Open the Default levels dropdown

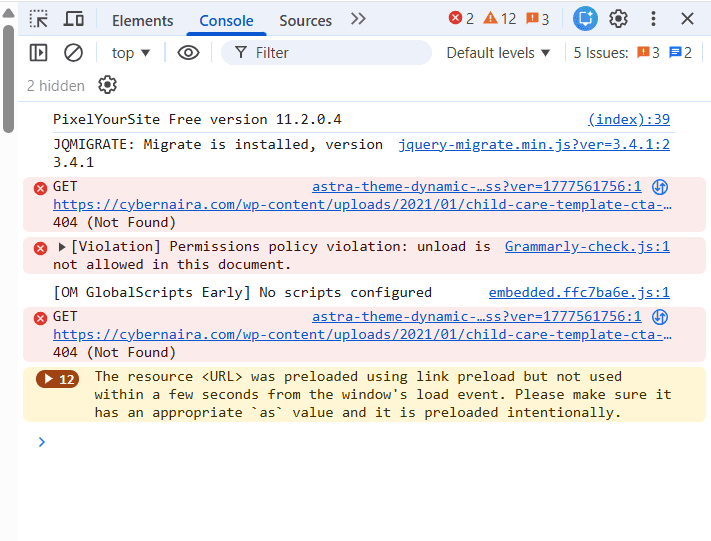498,53
